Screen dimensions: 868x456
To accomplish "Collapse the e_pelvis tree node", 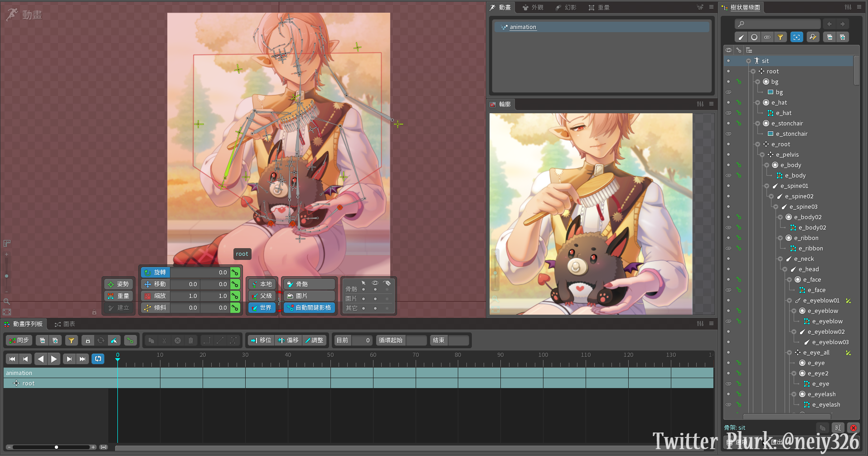I will tap(762, 155).
